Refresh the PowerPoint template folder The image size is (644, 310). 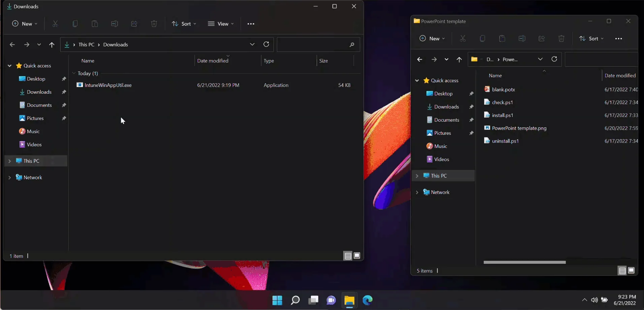(x=554, y=59)
